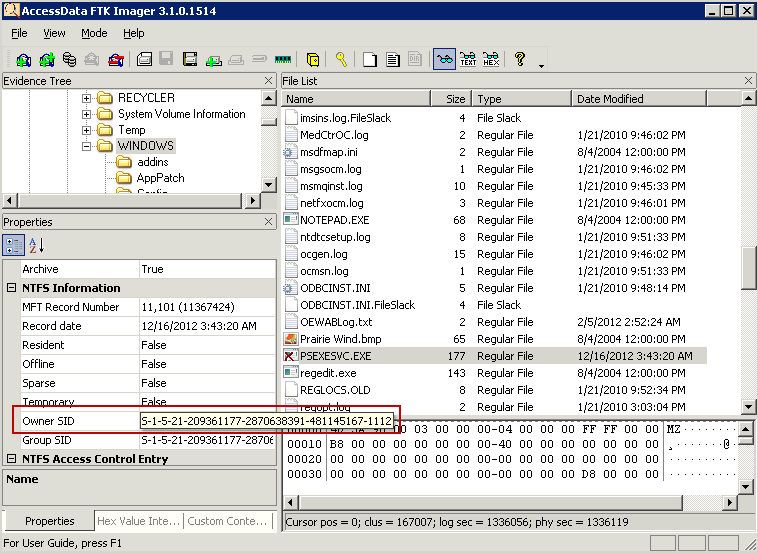Image resolution: width=758 pixels, height=553 pixels.
Task: Click grayed Create Custom Content Image icon
Action: pos(236,59)
